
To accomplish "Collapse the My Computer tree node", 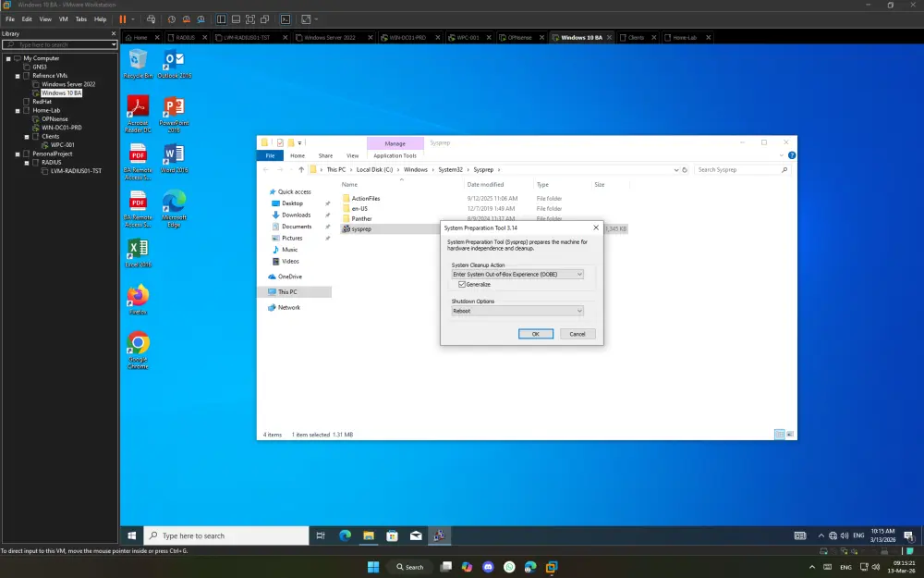I will [8, 58].
